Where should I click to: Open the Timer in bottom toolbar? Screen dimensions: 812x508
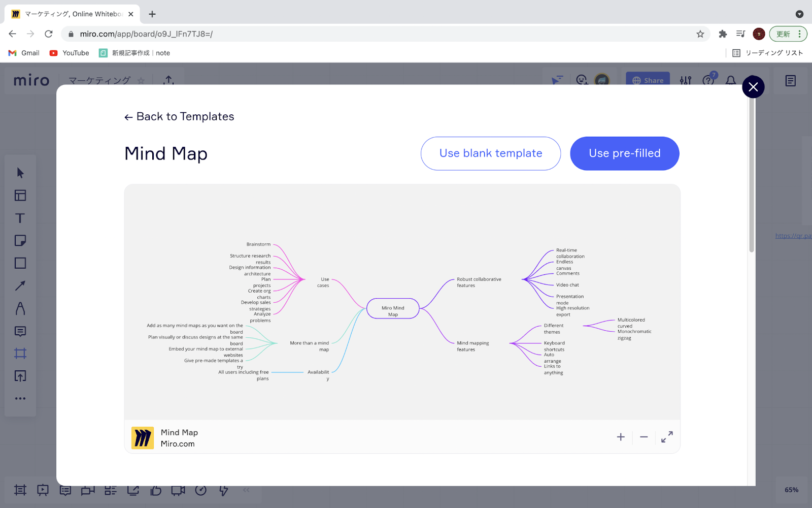(201, 490)
